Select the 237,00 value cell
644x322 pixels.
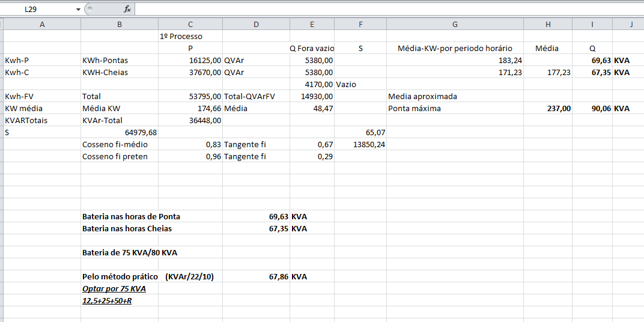tap(548, 108)
